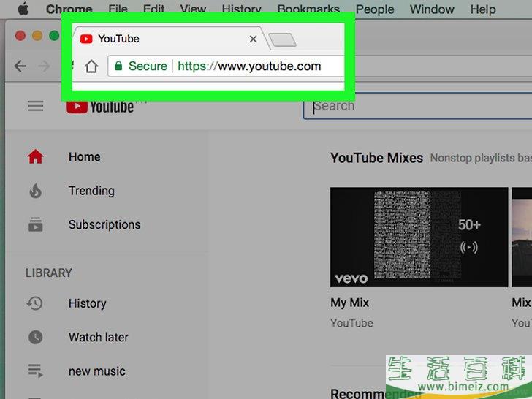Open a new tab with the new-tab button
Image resolution: width=532 pixels, height=399 pixels.
(x=282, y=39)
